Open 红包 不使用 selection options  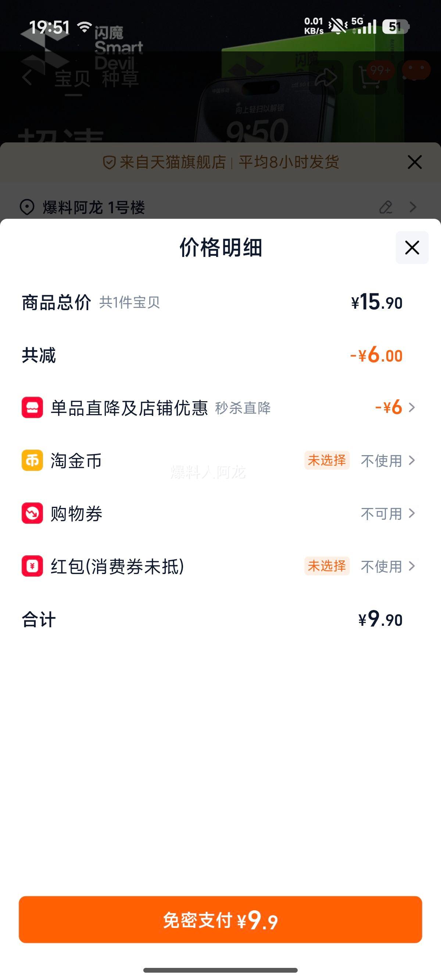pyautogui.click(x=387, y=566)
